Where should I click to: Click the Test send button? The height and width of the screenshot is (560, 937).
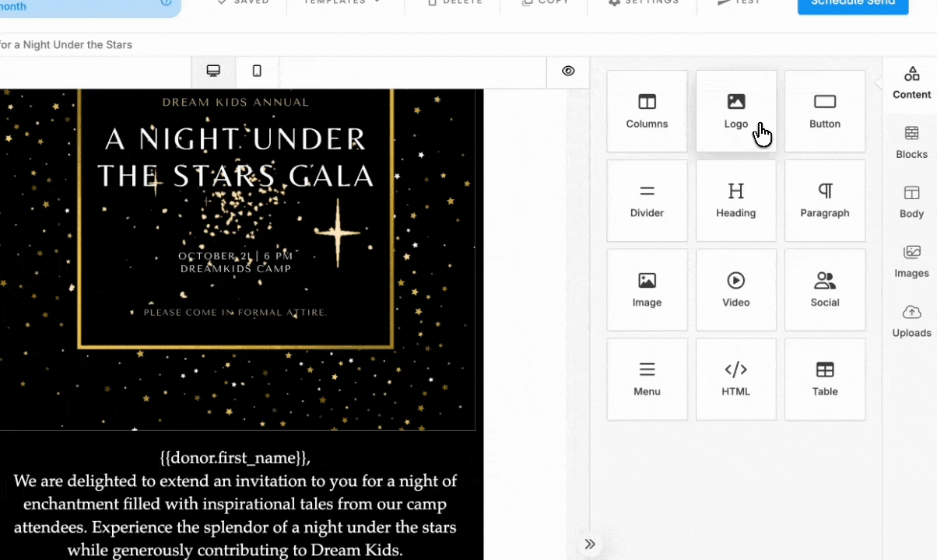coord(739,2)
